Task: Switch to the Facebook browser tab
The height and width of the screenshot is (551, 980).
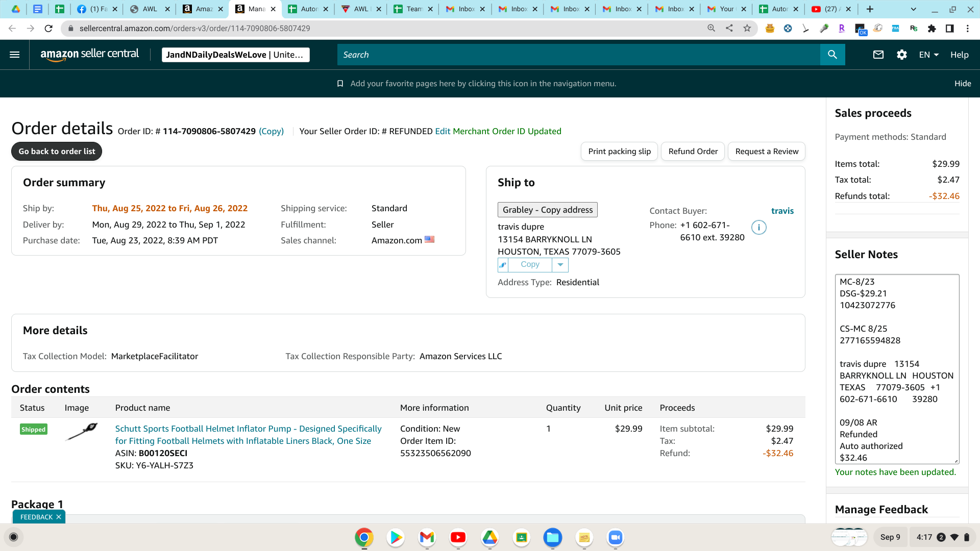Action: tap(97, 9)
